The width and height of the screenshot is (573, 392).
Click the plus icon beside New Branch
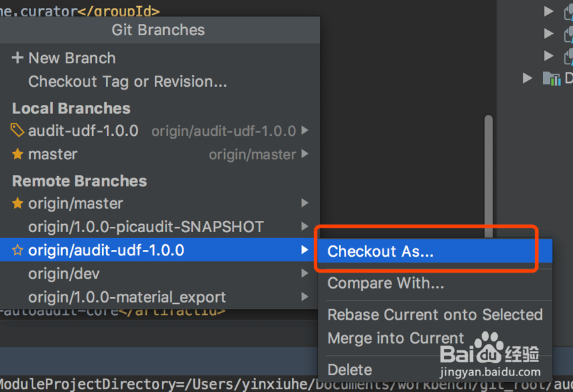[17, 58]
